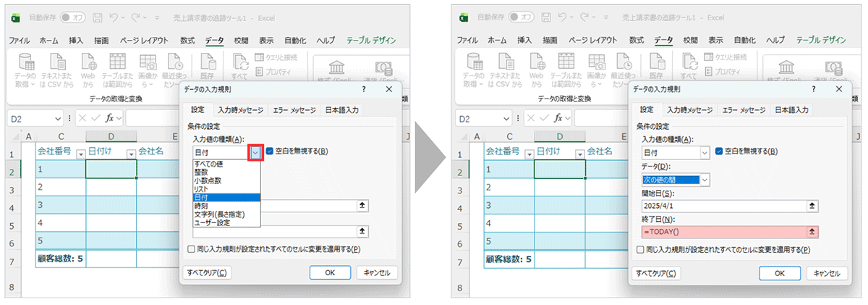Open データ 次の値の間 dropdown in right dialog
Screen dimensions: 868x305
[x=705, y=179]
